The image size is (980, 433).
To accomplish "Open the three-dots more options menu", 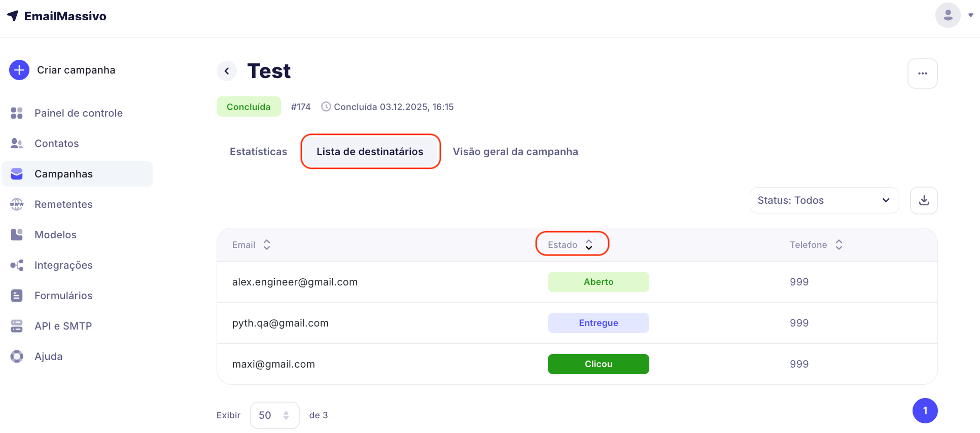I will [922, 74].
